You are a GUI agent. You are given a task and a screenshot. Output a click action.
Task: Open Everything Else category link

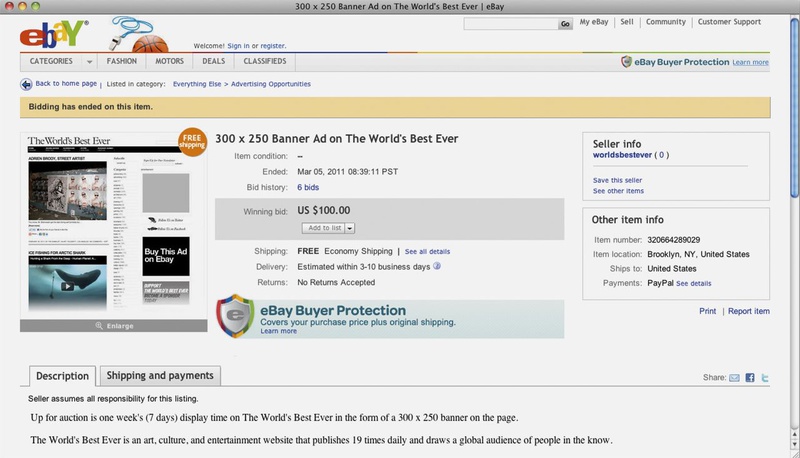click(197, 84)
